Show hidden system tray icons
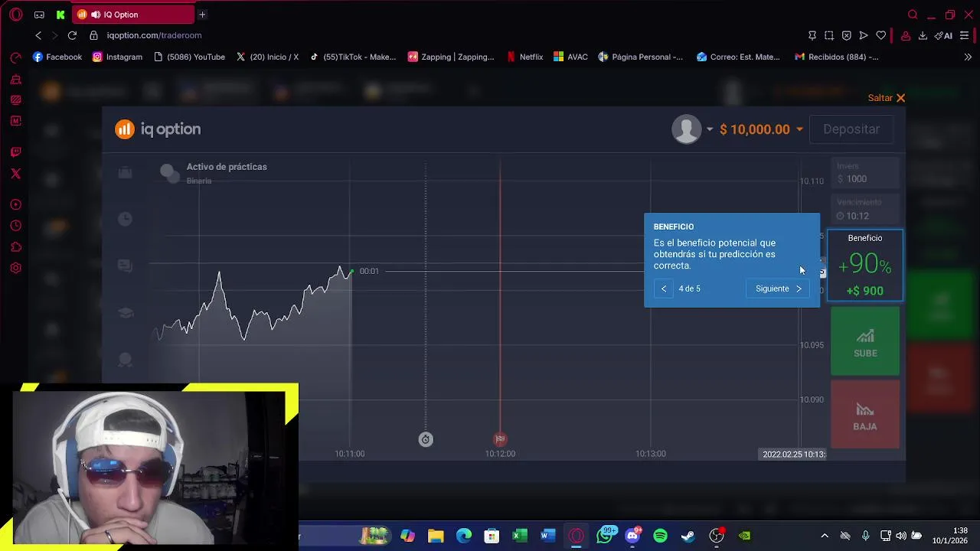 tap(825, 536)
